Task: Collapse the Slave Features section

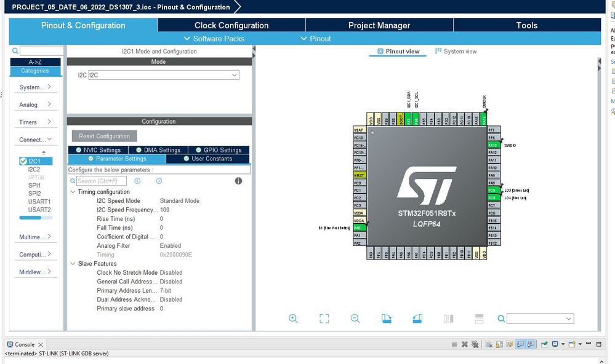Action: pos(73,263)
